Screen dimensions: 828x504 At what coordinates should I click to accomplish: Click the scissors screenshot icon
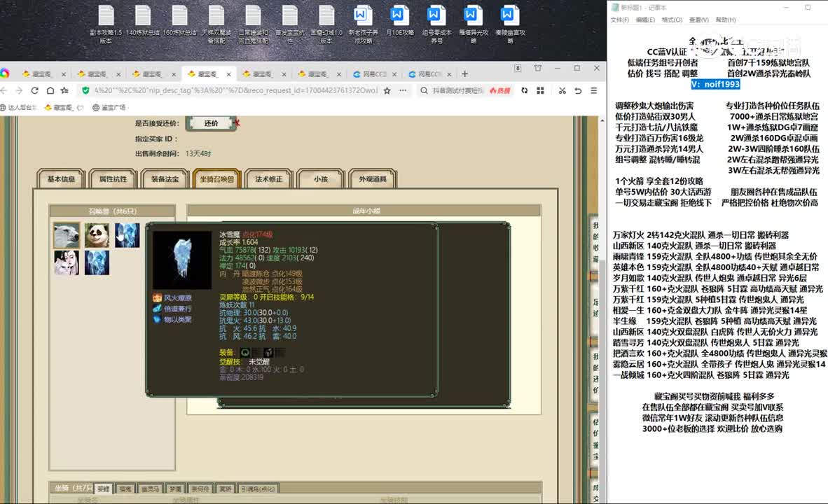click(x=563, y=91)
